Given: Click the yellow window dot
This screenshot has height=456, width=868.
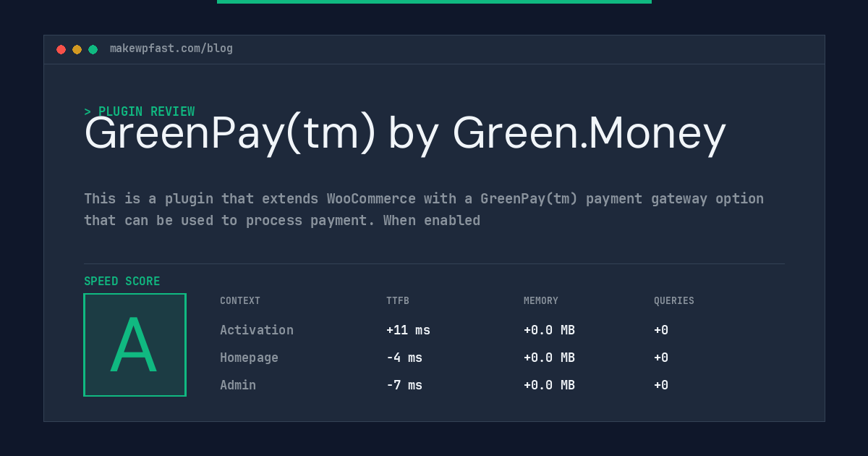Looking at the screenshot, I should click(77, 49).
